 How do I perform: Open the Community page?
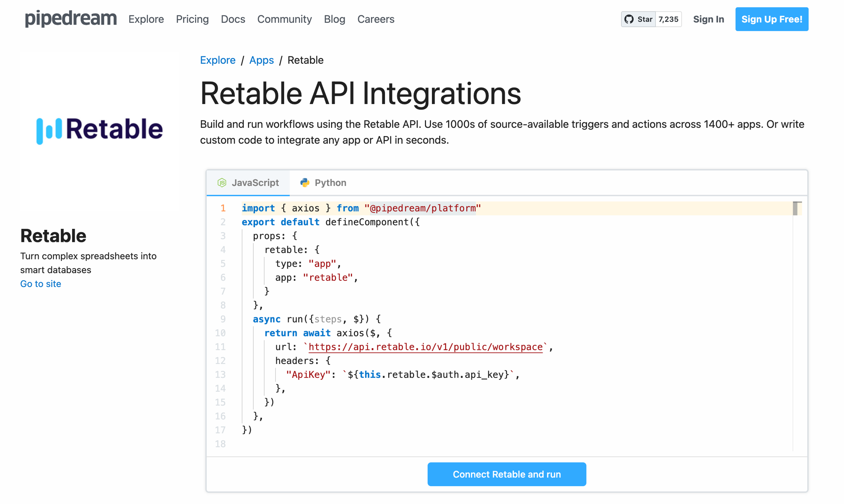click(x=285, y=19)
